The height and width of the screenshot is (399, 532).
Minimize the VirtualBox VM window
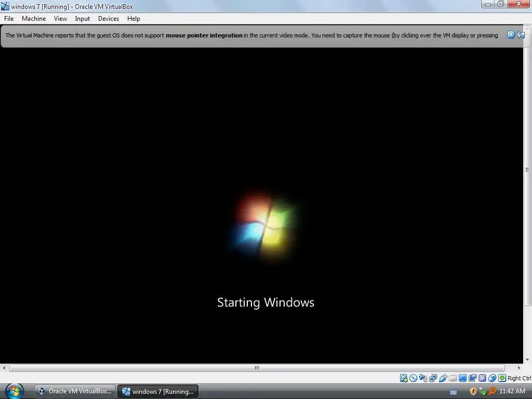coord(488,4)
